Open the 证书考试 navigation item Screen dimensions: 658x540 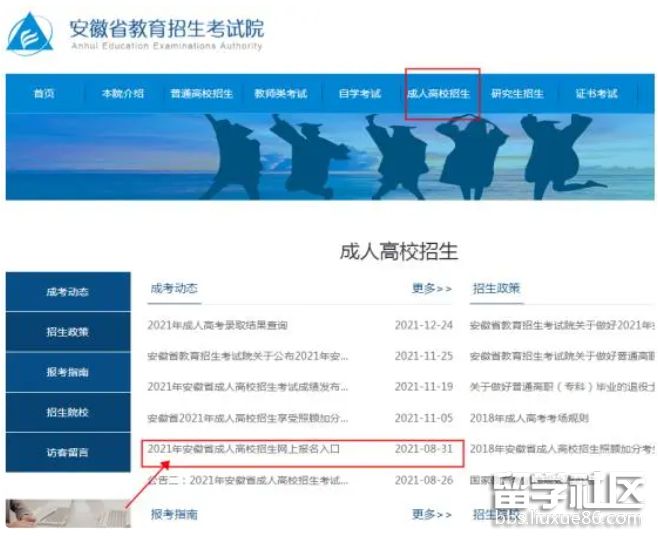[596, 94]
